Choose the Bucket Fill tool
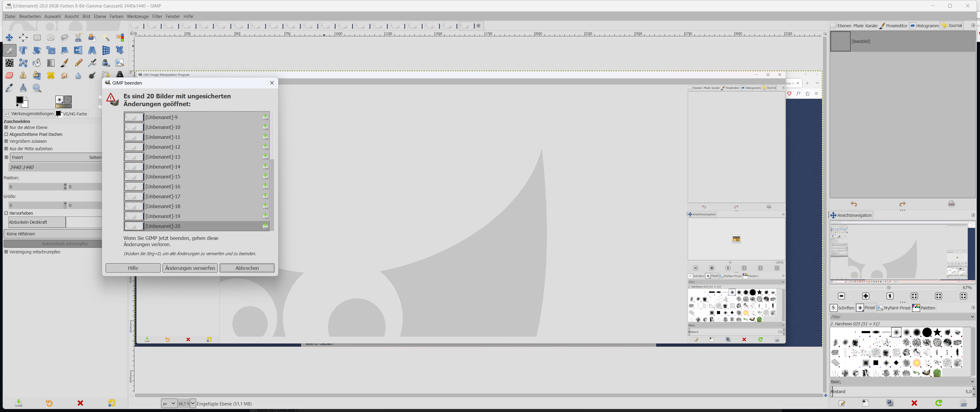This screenshot has height=412, width=980. tap(37, 63)
